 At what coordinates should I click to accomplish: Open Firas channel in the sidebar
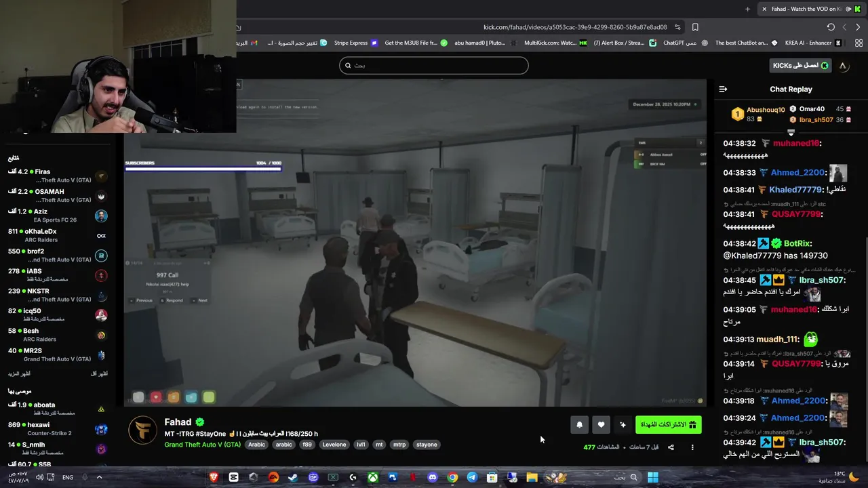(58, 176)
